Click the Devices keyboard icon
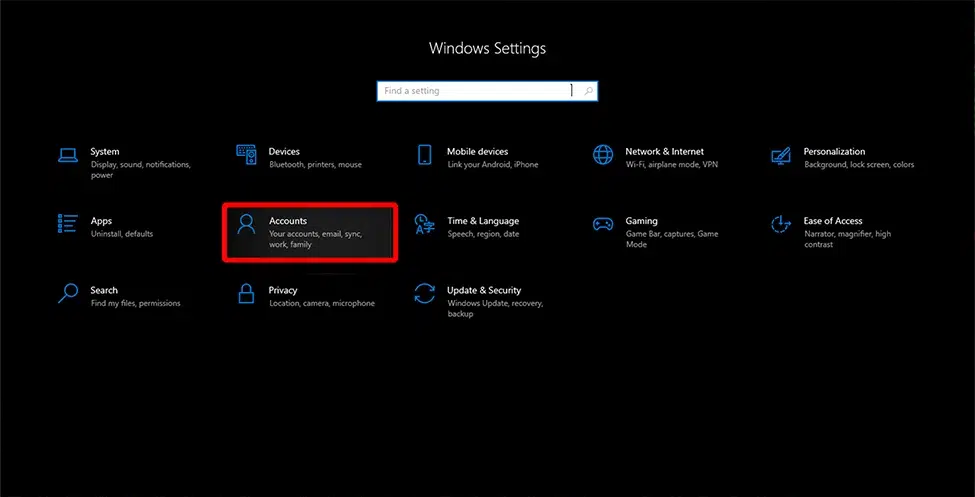Viewport: 975px width, 497px height. [246, 155]
